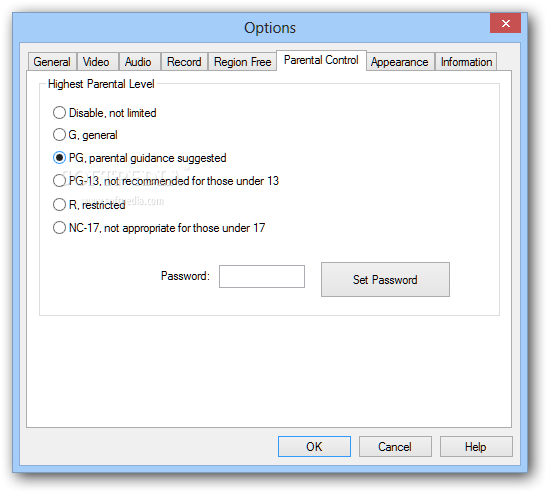
Task: Choose the 'G, general' rating
Action: [x=85, y=135]
